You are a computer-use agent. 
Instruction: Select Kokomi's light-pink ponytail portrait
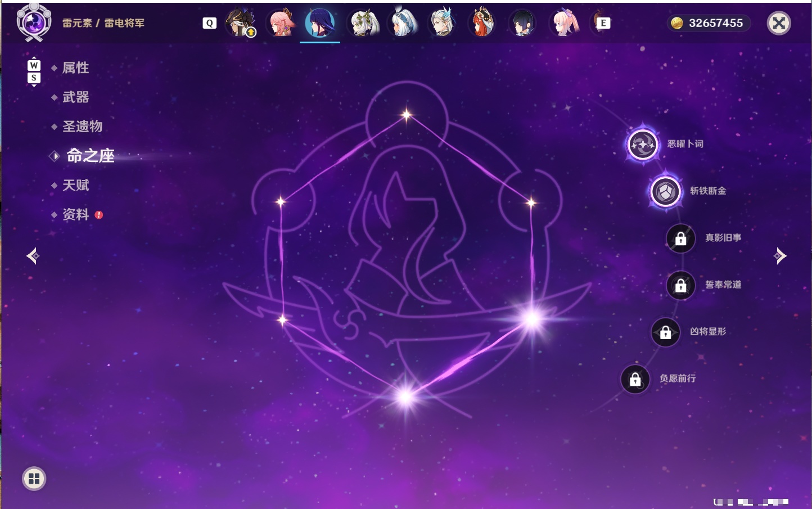564,22
